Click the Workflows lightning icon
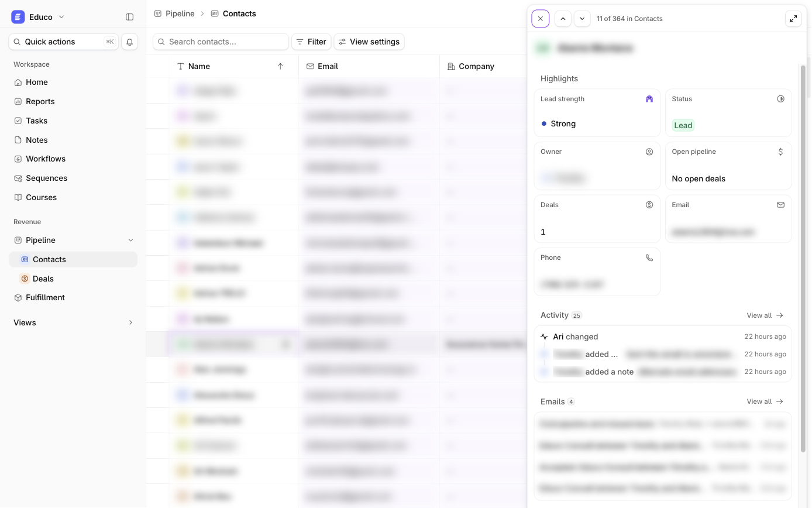 (18, 159)
